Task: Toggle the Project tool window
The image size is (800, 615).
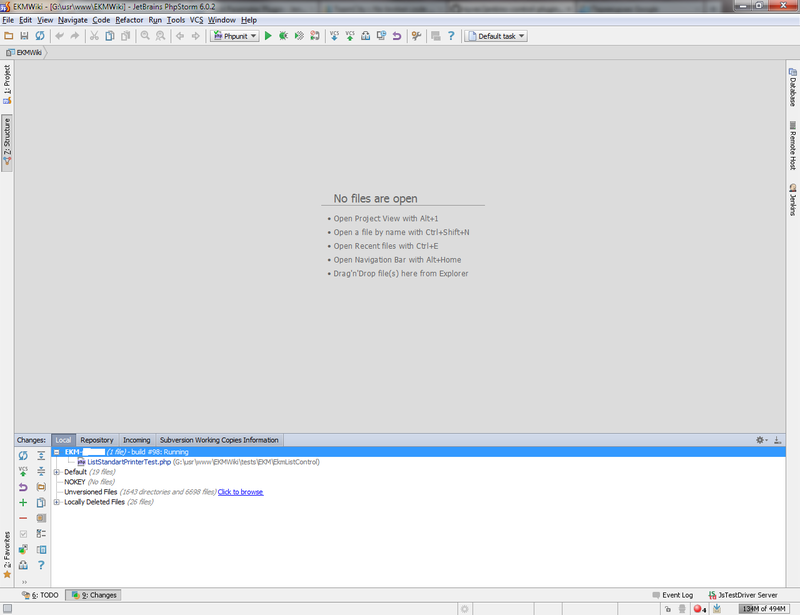Action: 7,85
